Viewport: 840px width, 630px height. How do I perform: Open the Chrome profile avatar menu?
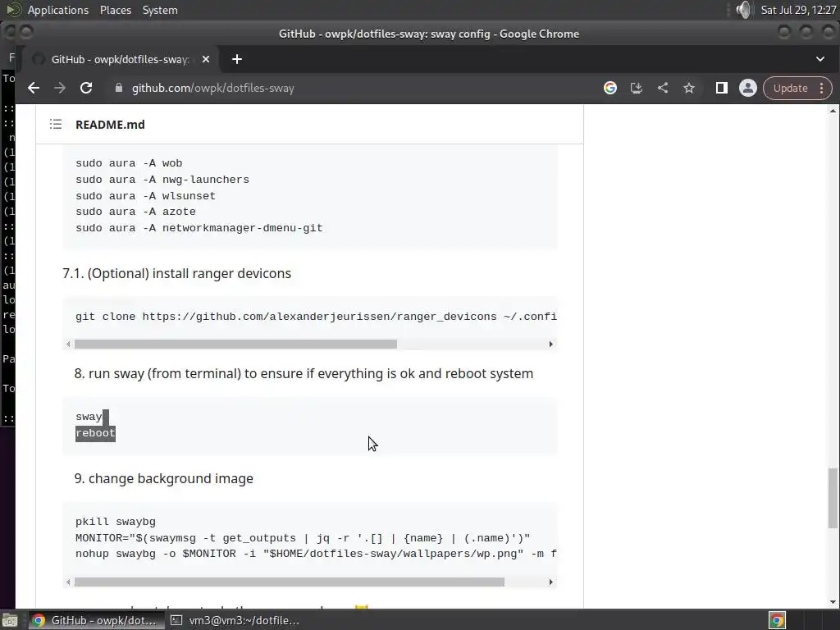pos(748,88)
